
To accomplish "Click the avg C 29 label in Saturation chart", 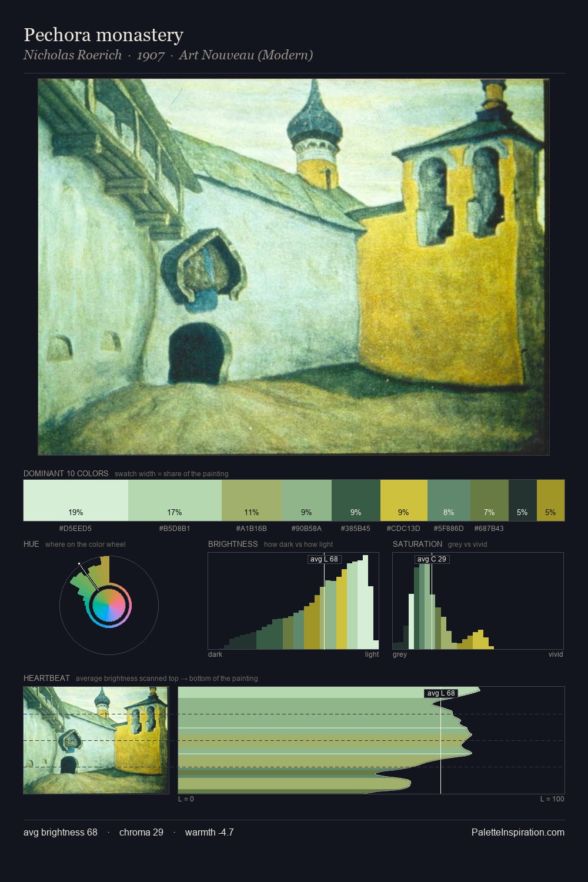I will (432, 559).
